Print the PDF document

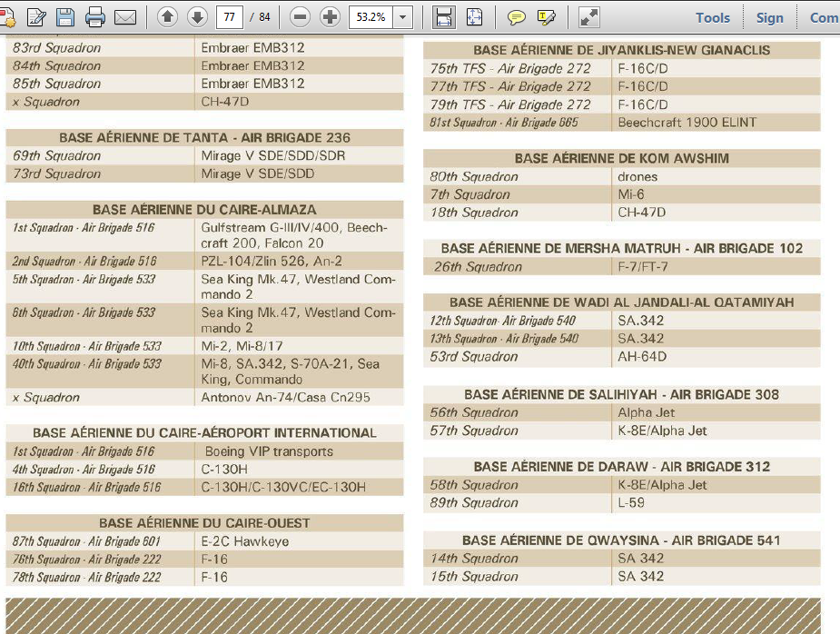point(94,17)
